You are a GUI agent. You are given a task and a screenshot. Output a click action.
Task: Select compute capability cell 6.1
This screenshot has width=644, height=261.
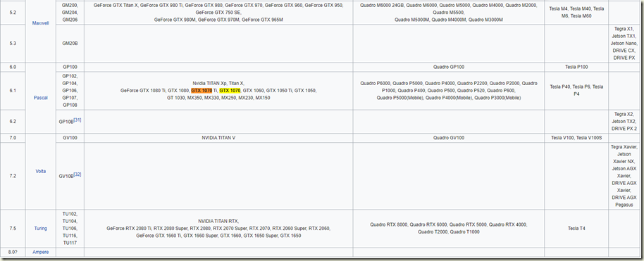12,91
